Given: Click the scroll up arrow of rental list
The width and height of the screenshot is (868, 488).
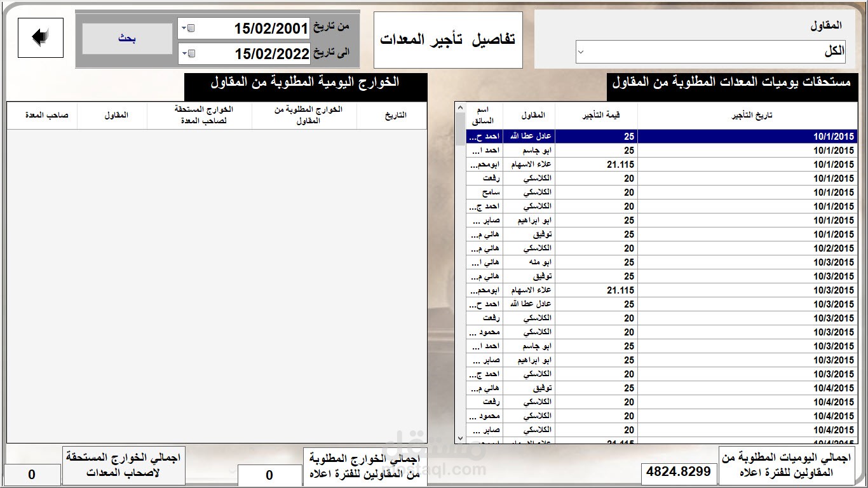Looking at the screenshot, I should click(x=461, y=107).
